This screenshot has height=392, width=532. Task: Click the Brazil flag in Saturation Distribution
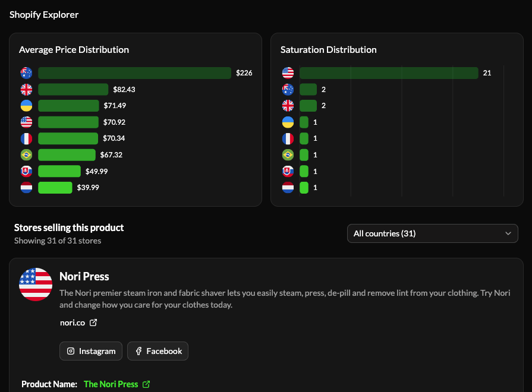(288, 155)
